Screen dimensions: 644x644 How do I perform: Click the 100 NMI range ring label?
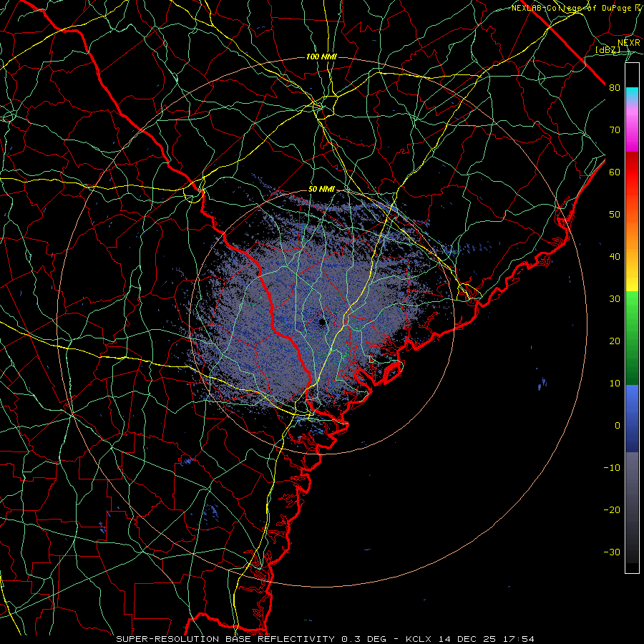coord(321,57)
